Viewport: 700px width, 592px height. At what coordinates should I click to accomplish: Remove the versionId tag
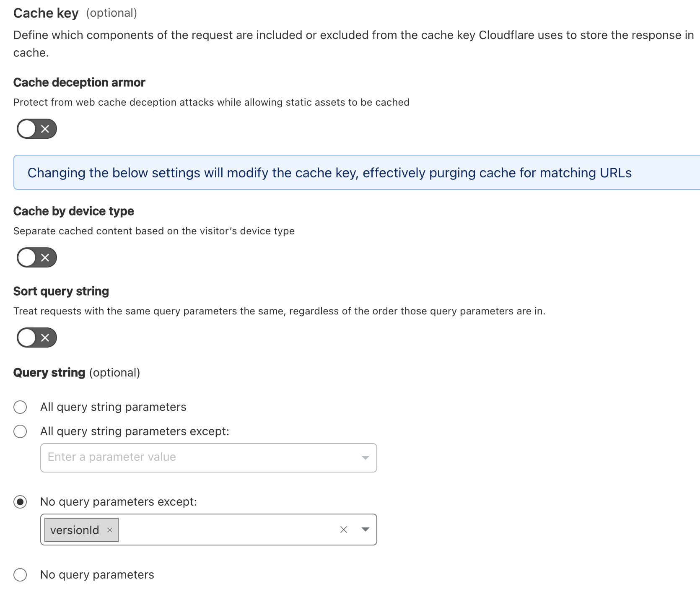point(110,530)
